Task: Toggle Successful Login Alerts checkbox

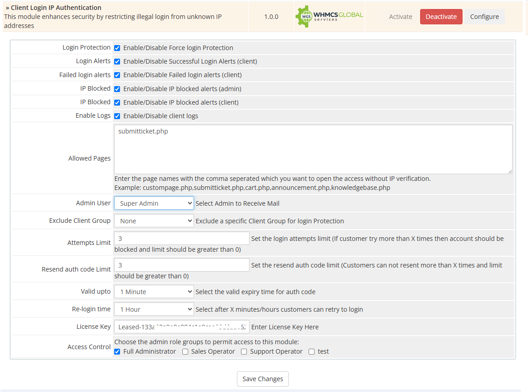Action: click(x=117, y=61)
